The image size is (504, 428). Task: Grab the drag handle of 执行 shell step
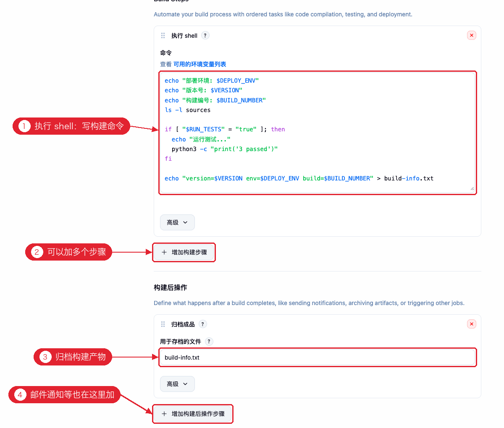click(163, 36)
